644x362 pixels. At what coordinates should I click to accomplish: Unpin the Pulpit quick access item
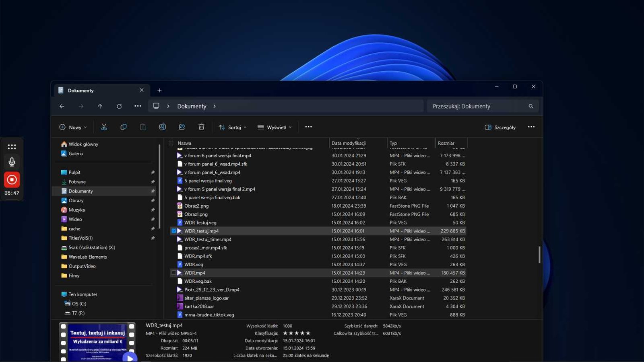pos(153,173)
